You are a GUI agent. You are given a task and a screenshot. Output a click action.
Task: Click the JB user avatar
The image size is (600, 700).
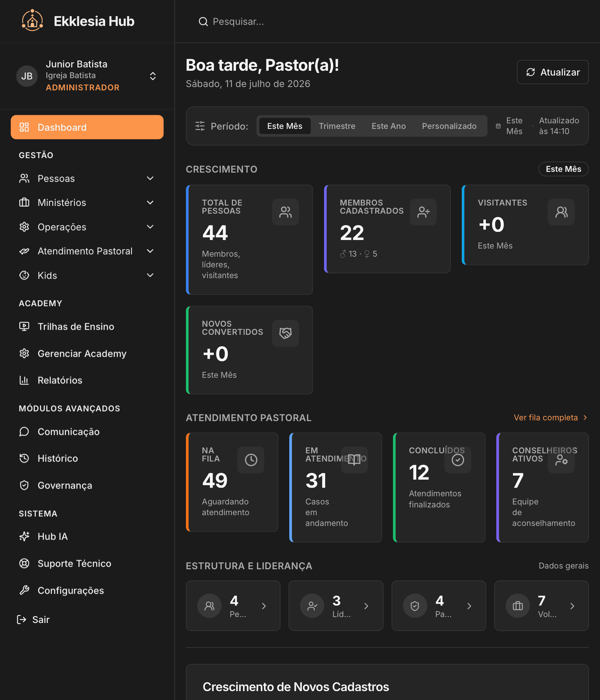(27, 76)
